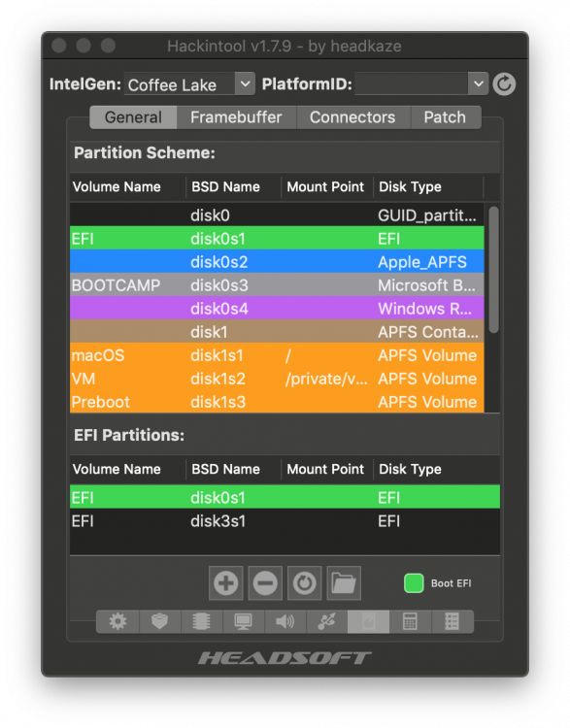Click the green Boot EFI legend swatch
Screen dimensions: 570x728
tap(414, 583)
